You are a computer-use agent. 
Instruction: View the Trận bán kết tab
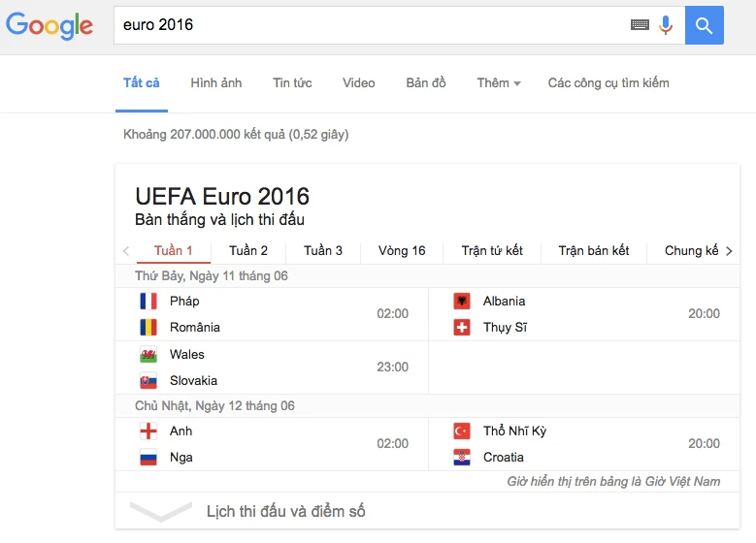(x=594, y=251)
